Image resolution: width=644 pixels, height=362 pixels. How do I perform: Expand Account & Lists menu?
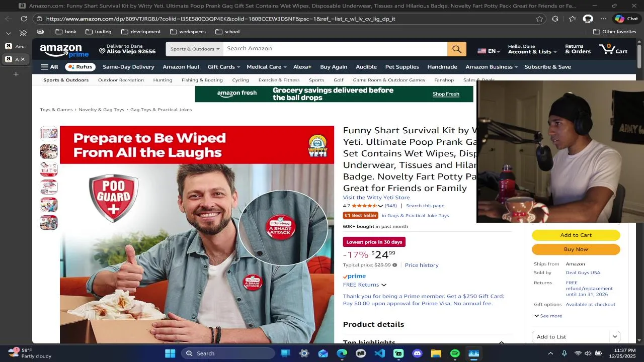[x=532, y=49]
